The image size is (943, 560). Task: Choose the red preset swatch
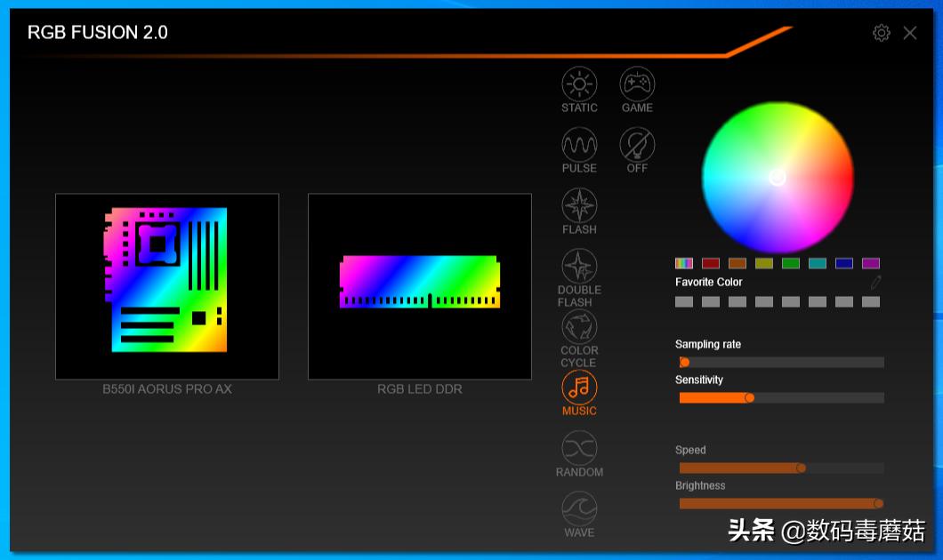tap(711, 263)
